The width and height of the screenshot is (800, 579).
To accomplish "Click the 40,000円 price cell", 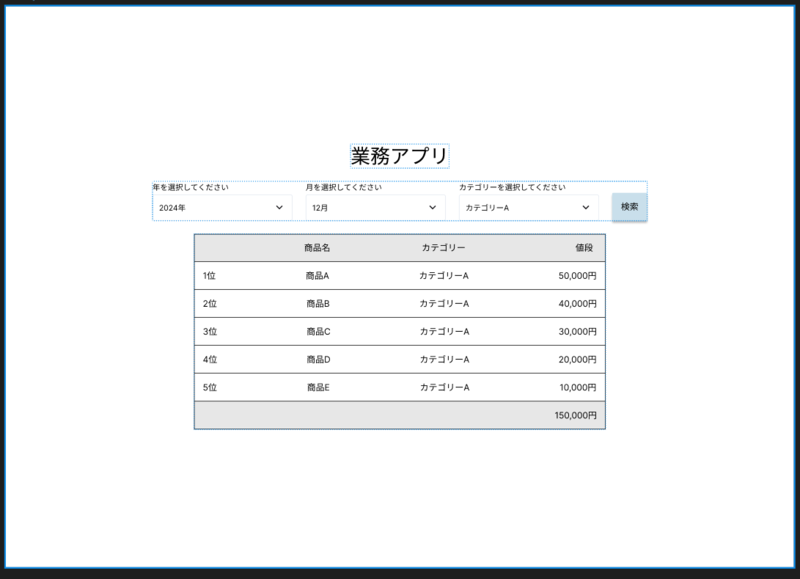I will [x=577, y=304].
